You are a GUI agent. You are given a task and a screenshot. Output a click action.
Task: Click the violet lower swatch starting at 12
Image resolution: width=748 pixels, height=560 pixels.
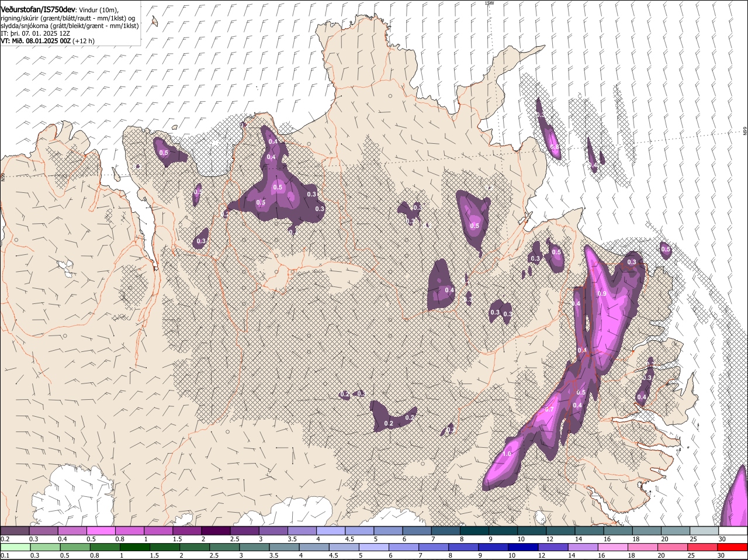click(552, 547)
